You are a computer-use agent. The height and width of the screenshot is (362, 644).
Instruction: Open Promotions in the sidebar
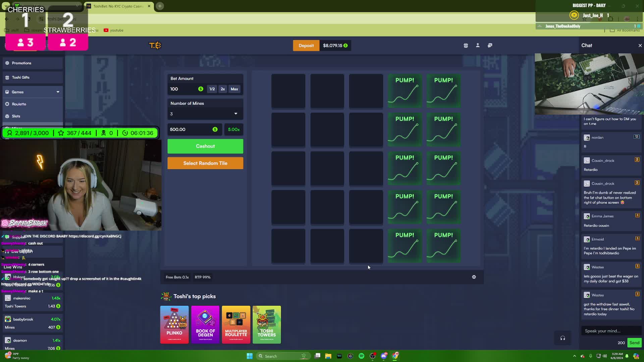pos(33,63)
